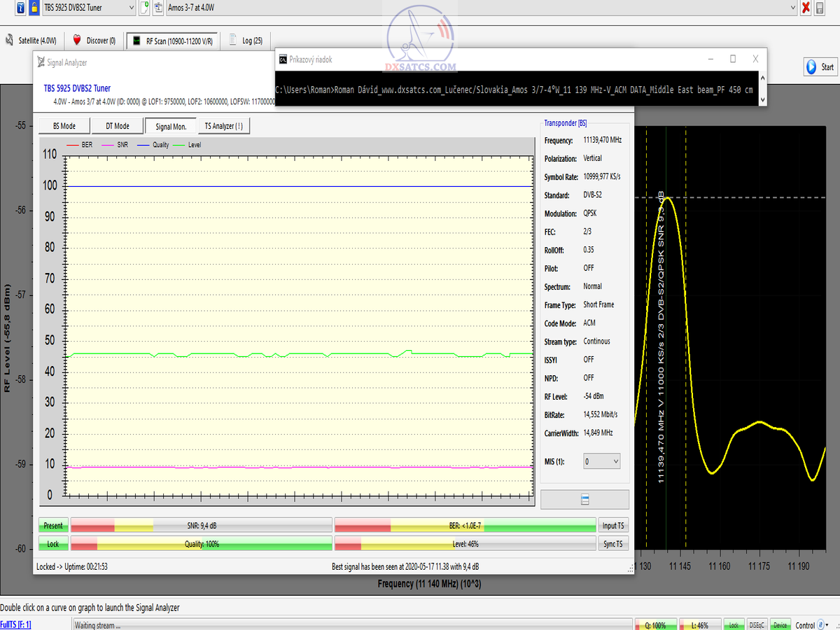Click the red X delete icon
840x630 pixels.
pyautogui.click(x=806, y=8)
